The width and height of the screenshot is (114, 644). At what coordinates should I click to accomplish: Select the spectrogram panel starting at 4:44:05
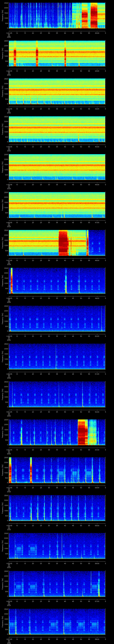(x=57, y=129)
